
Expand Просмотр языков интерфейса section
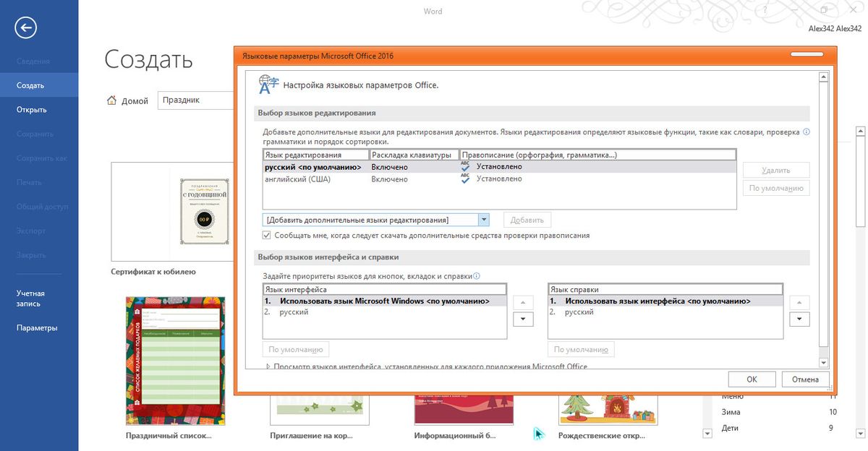(268, 366)
